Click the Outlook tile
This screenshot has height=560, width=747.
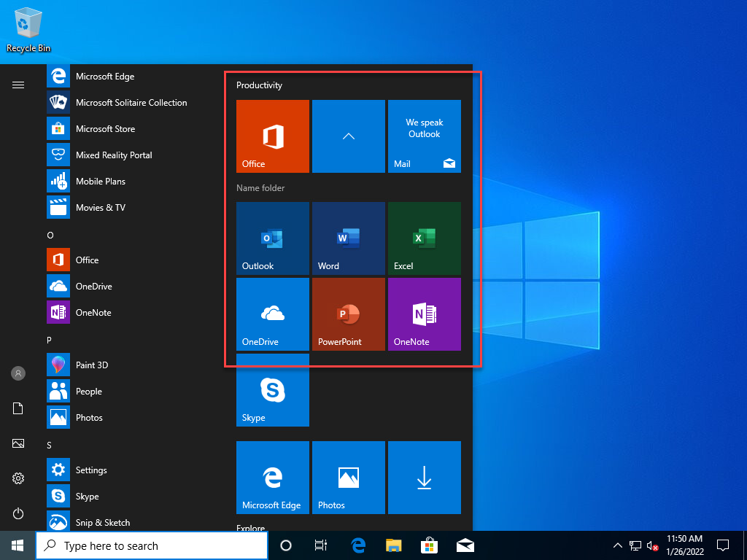tap(272, 238)
